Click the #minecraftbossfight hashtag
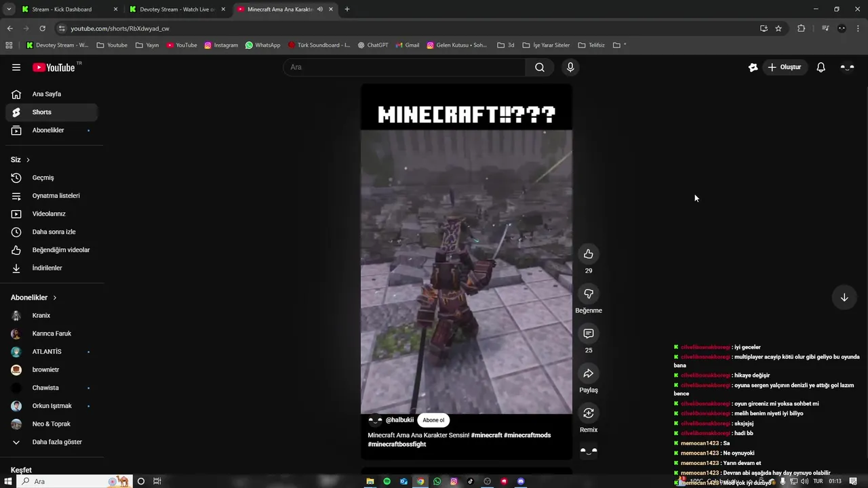 397,445
